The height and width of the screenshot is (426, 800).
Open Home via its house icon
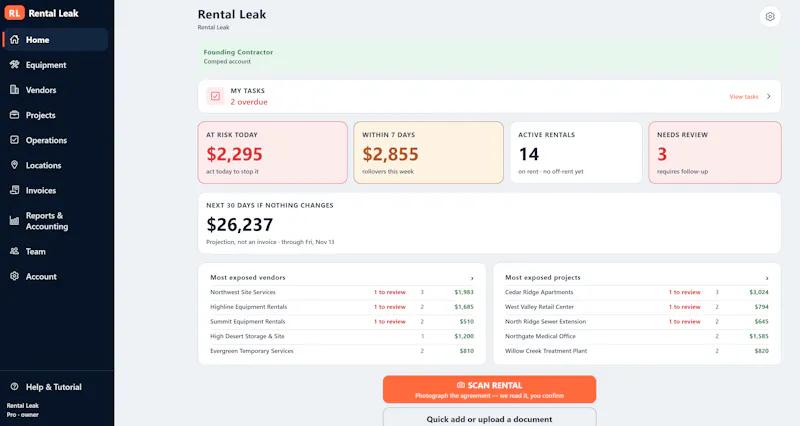coord(14,39)
